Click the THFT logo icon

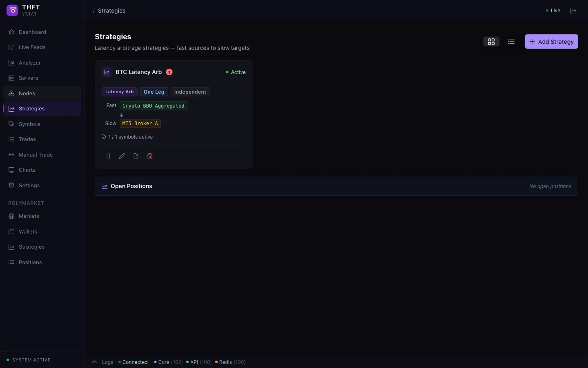click(x=12, y=11)
